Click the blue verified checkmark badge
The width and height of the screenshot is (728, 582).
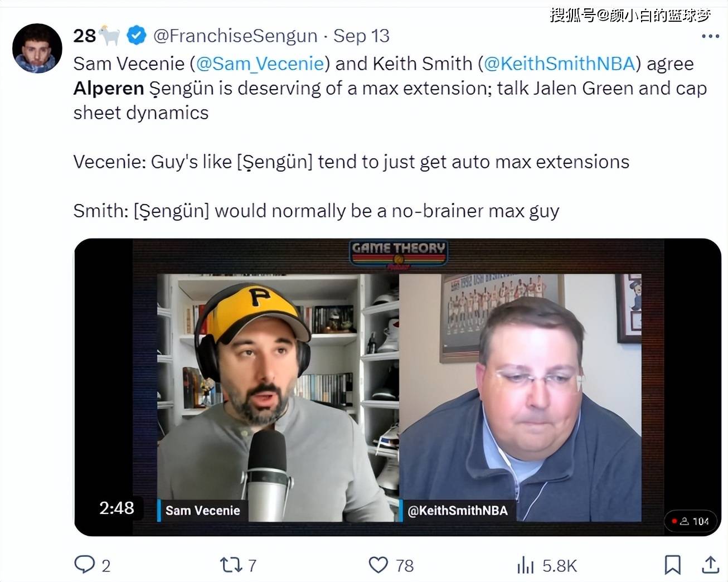click(x=137, y=36)
